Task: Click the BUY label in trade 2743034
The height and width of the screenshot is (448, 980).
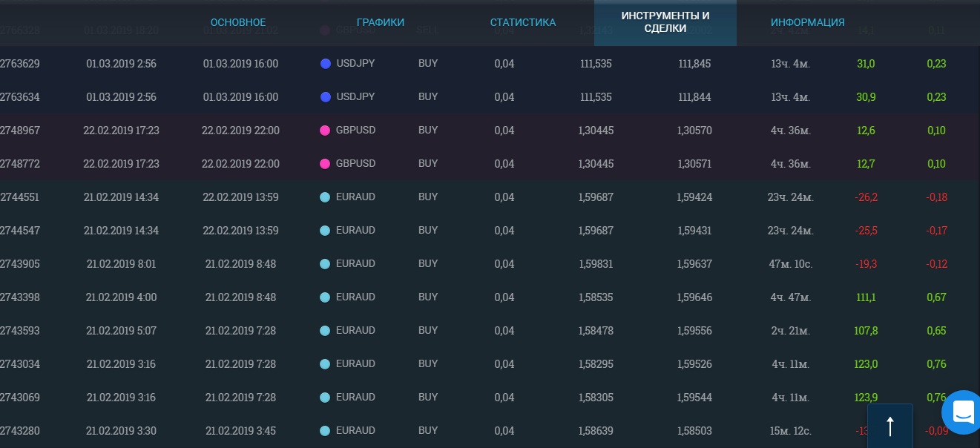Action: pos(428,364)
